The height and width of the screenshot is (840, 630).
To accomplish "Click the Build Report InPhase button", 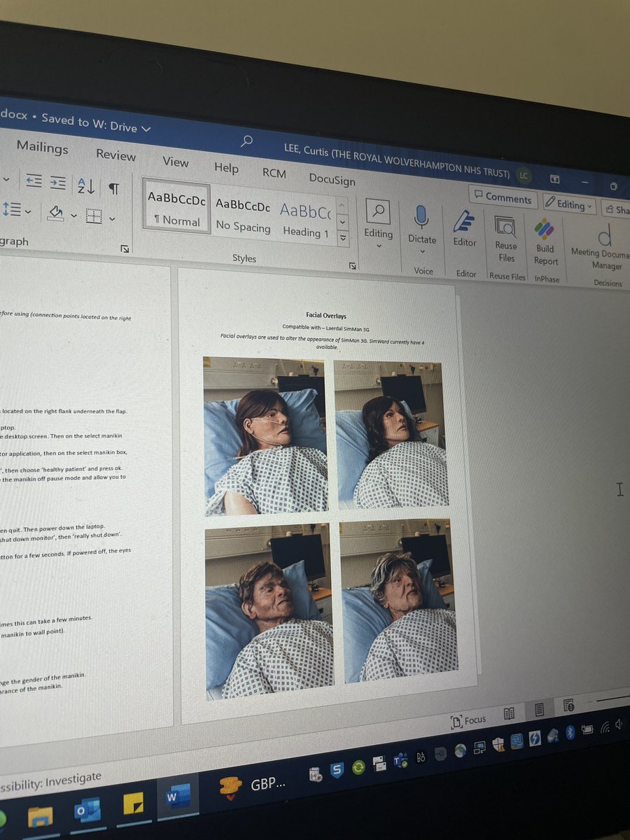I will (545, 242).
